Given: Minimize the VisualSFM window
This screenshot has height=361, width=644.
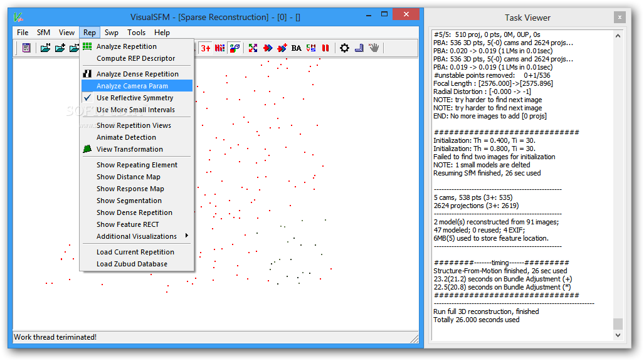Looking at the screenshot, I should 369,15.
